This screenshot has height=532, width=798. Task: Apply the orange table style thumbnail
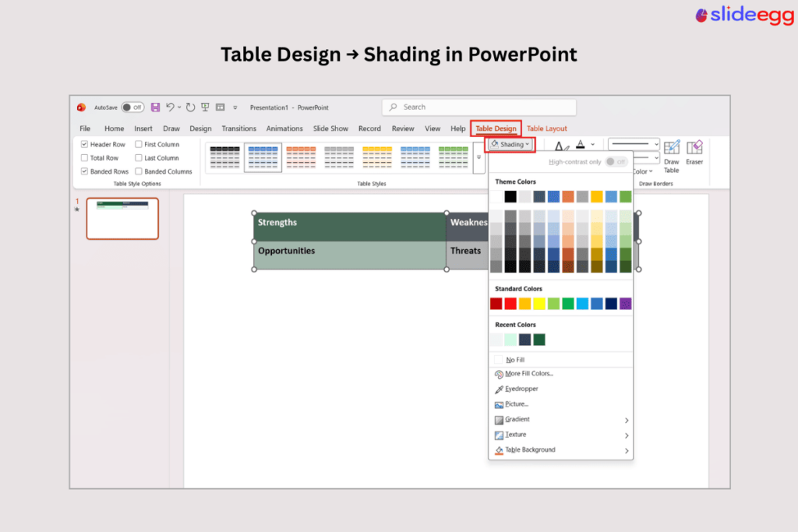[301, 157]
